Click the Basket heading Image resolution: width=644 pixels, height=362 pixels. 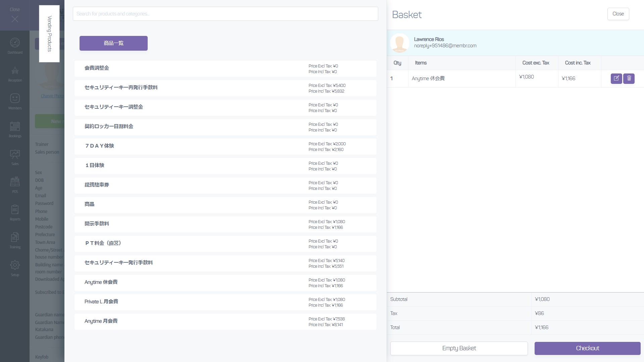coord(407,15)
